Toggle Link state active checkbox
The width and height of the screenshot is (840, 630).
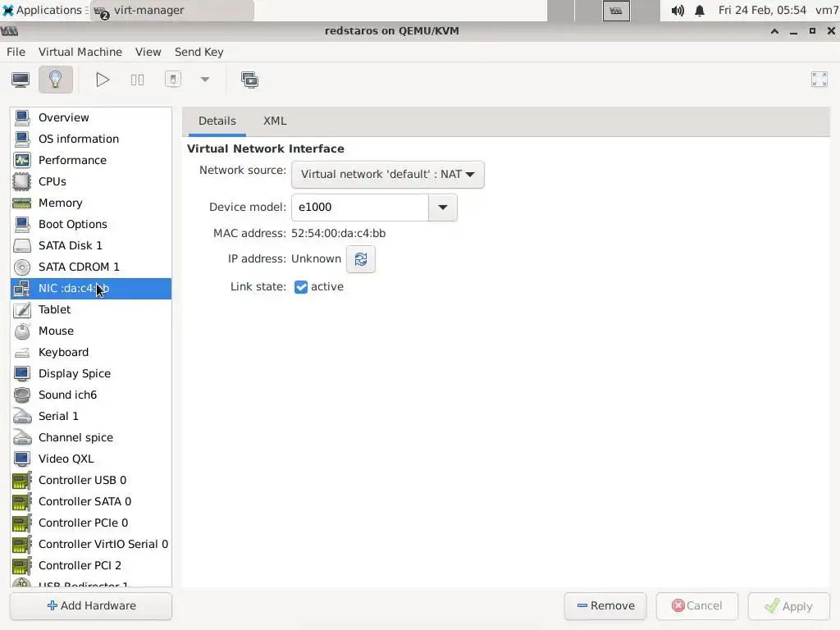(301, 287)
